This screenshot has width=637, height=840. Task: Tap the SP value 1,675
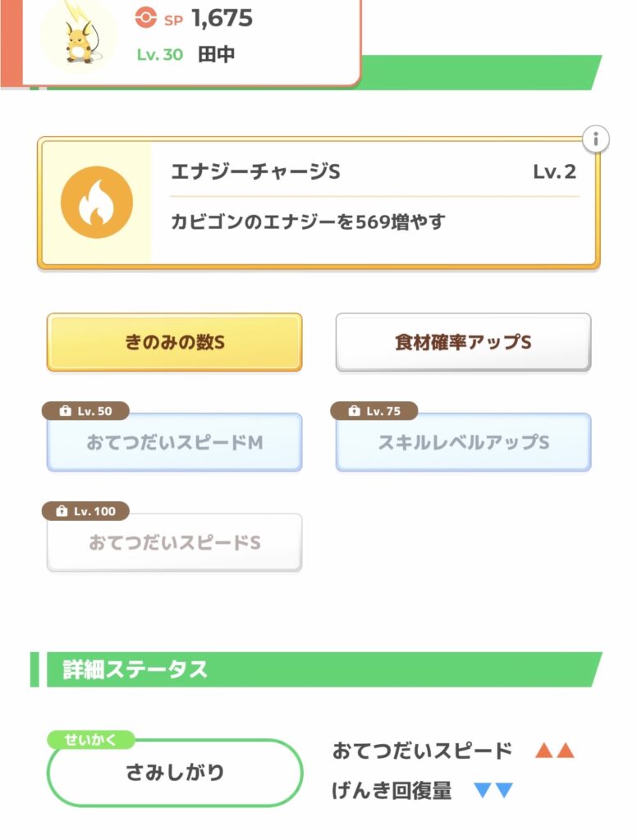coord(222,18)
